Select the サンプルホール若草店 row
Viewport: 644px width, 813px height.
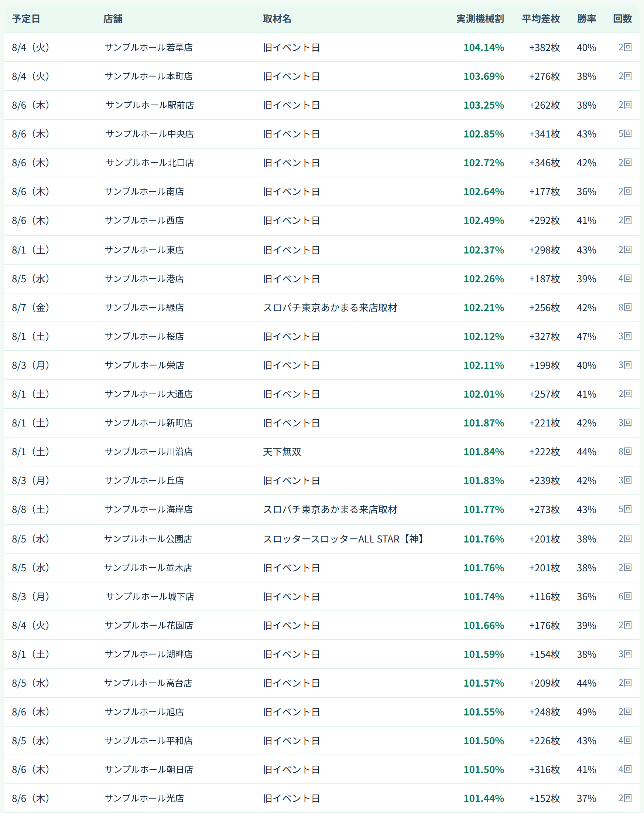pos(322,48)
